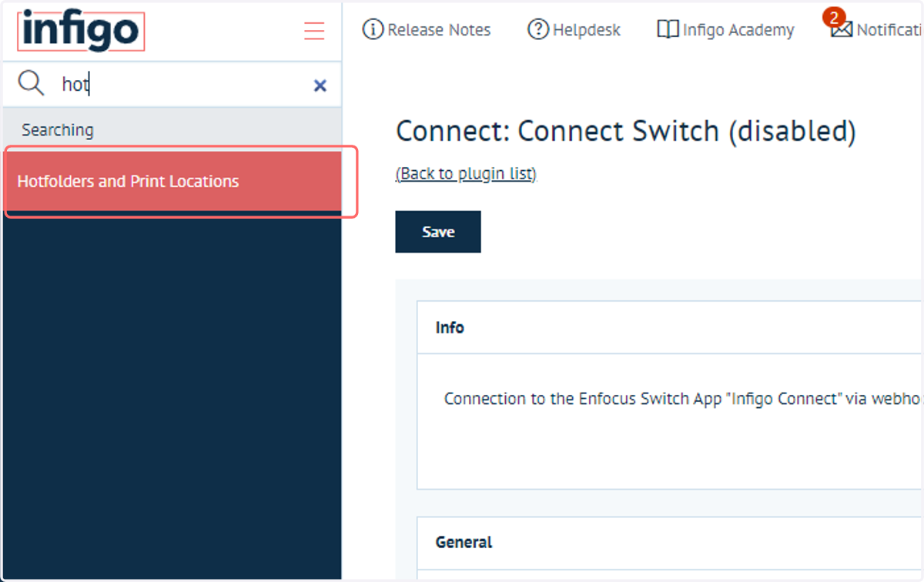This screenshot has width=924, height=582.
Task: Open Infigo Academy link
Action: (725, 30)
